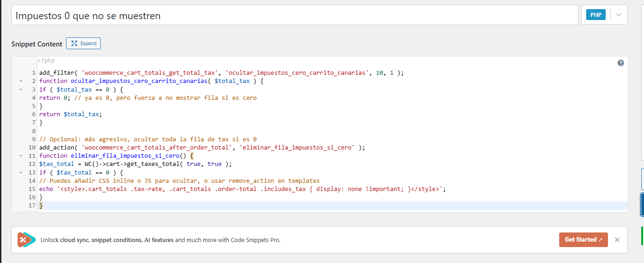Screen dimensions: 644x263
Task: Click line number 17 in the gutter
Action: pos(32,206)
